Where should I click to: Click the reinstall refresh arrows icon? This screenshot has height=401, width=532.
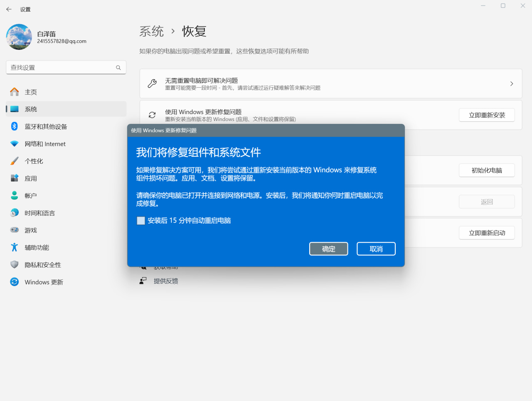pos(152,115)
